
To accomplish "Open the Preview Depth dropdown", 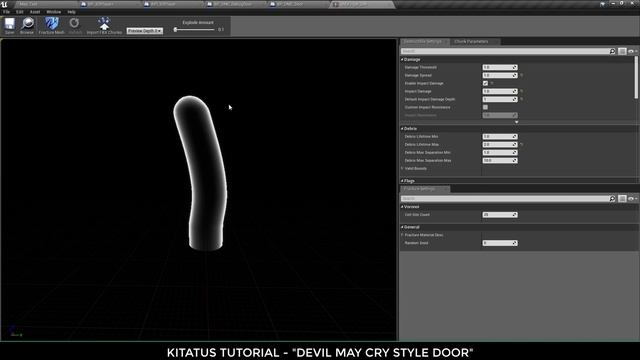I will (144, 31).
